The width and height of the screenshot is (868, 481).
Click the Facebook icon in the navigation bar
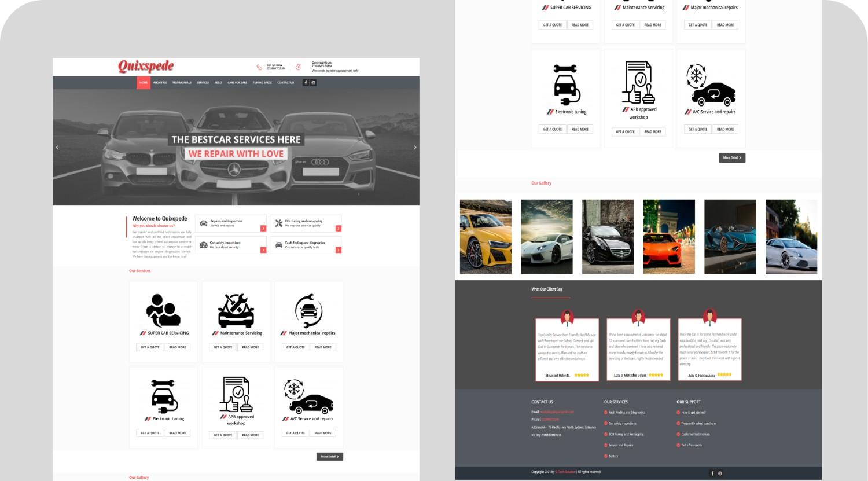(306, 82)
